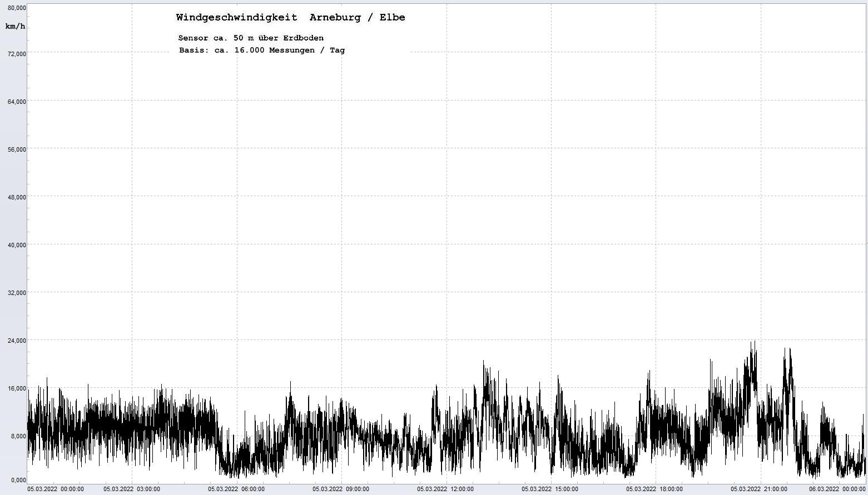Screen dimensions: 868x495
Task: Select the '05.03.2022 18:00:00' time label
Action: point(654,489)
